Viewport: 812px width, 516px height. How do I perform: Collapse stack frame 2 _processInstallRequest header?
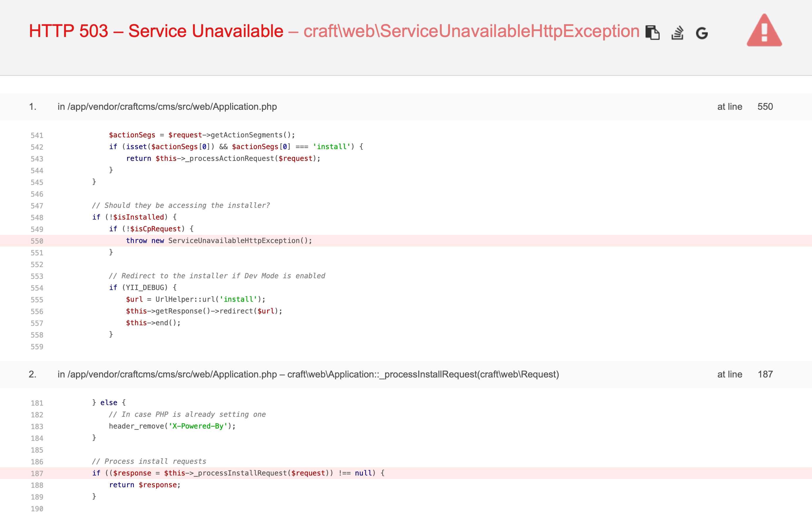point(406,374)
